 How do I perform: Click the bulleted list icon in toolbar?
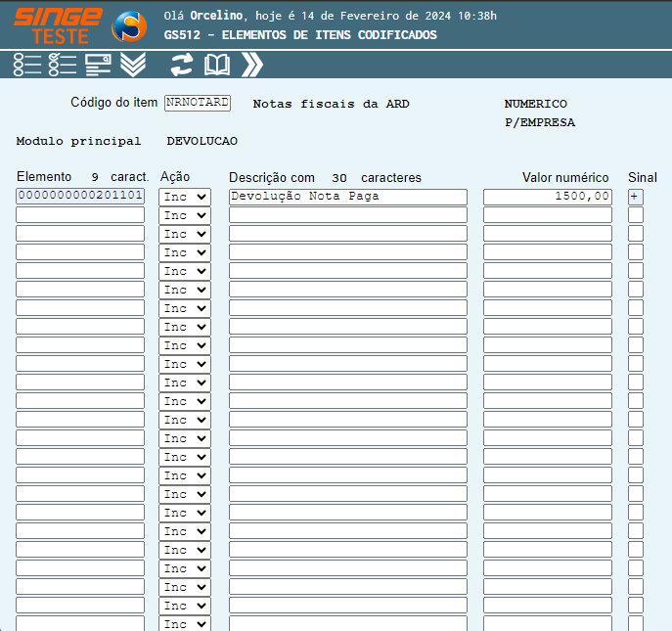pyautogui.click(x=26, y=65)
